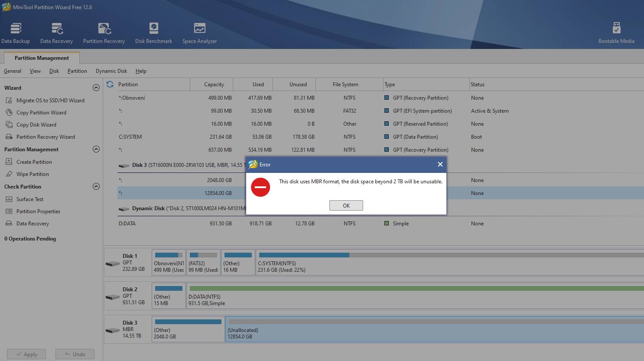644x361 pixels.
Task: Sort by Type column header
Action: coord(426,85)
